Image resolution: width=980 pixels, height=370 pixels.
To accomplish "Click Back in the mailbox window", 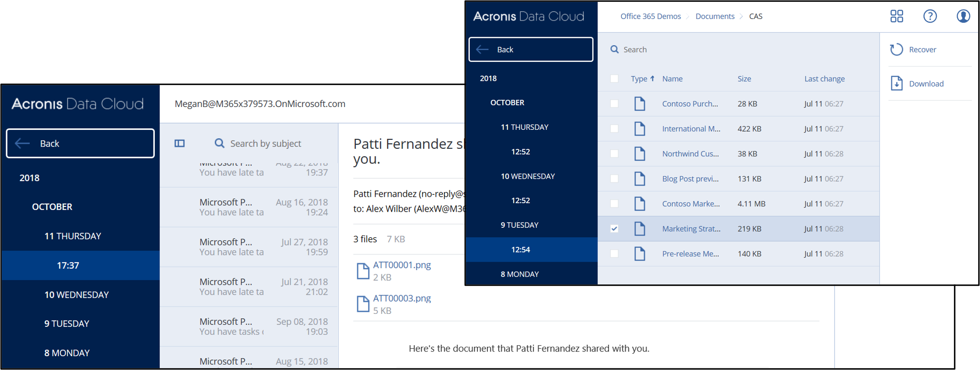I will [x=80, y=143].
